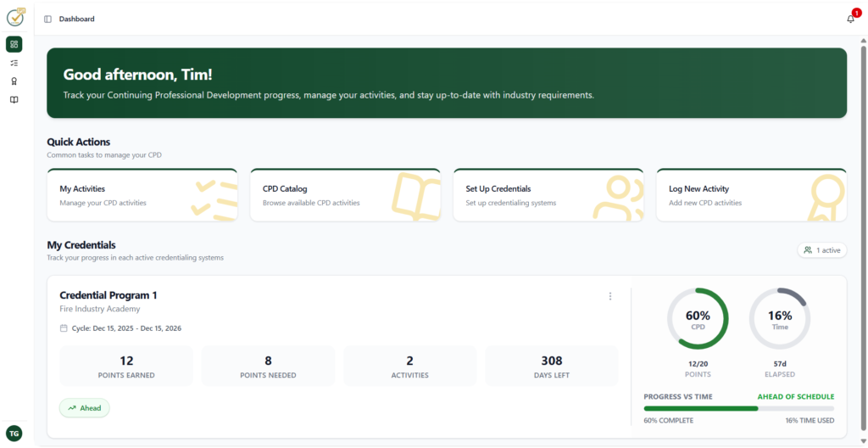This screenshot has width=868, height=448.
Task: Click the 308 Days Left tile
Action: 551,366
